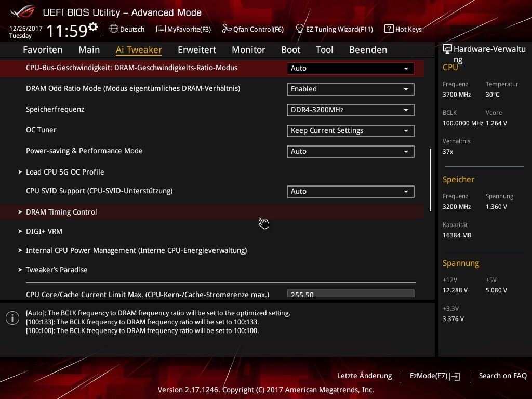Switch to EzMode(F7)
This screenshot has height=399, width=532.
(435, 376)
